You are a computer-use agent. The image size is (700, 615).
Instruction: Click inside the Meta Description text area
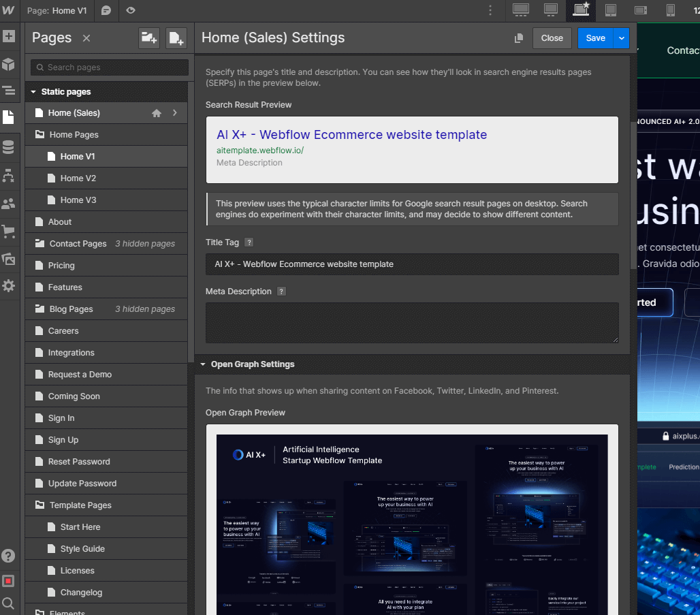coord(412,323)
